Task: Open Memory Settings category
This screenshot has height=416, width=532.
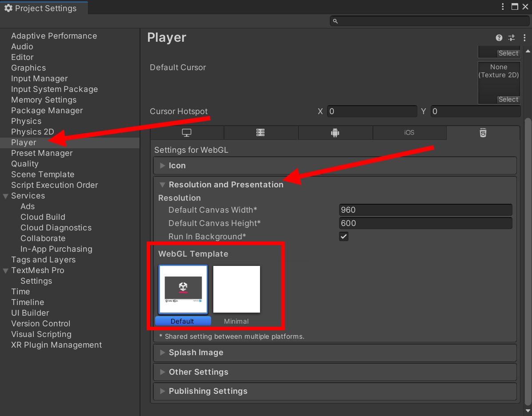Action: tap(44, 100)
